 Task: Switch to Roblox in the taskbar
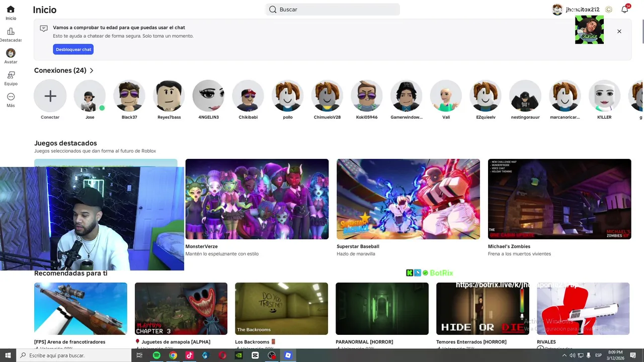tap(288, 355)
